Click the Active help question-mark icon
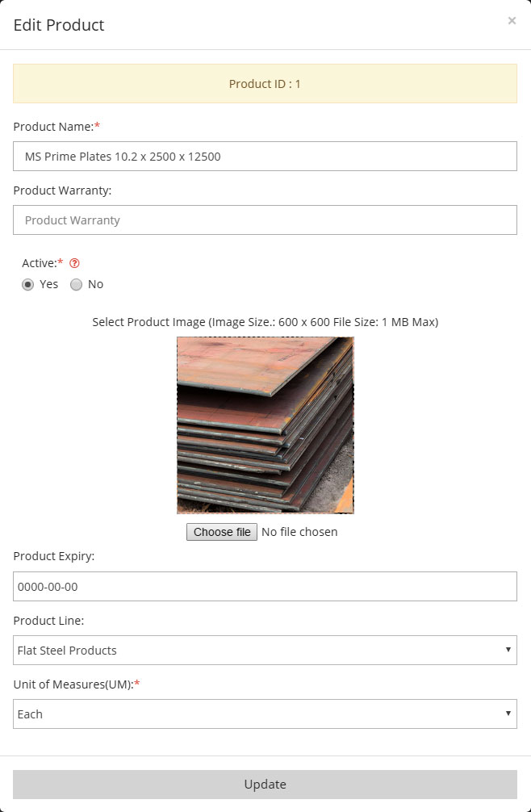Viewport: 531px width, 812px height. [74, 263]
